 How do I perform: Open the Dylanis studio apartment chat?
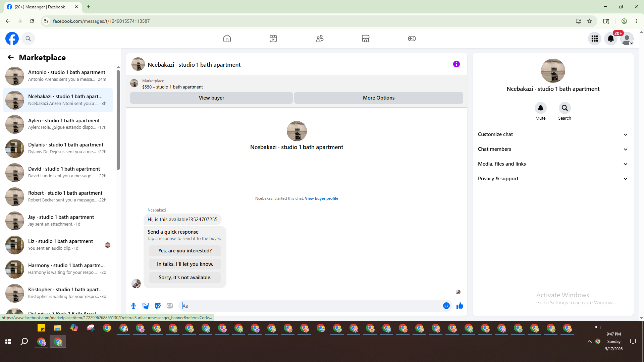tap(58, 148)
